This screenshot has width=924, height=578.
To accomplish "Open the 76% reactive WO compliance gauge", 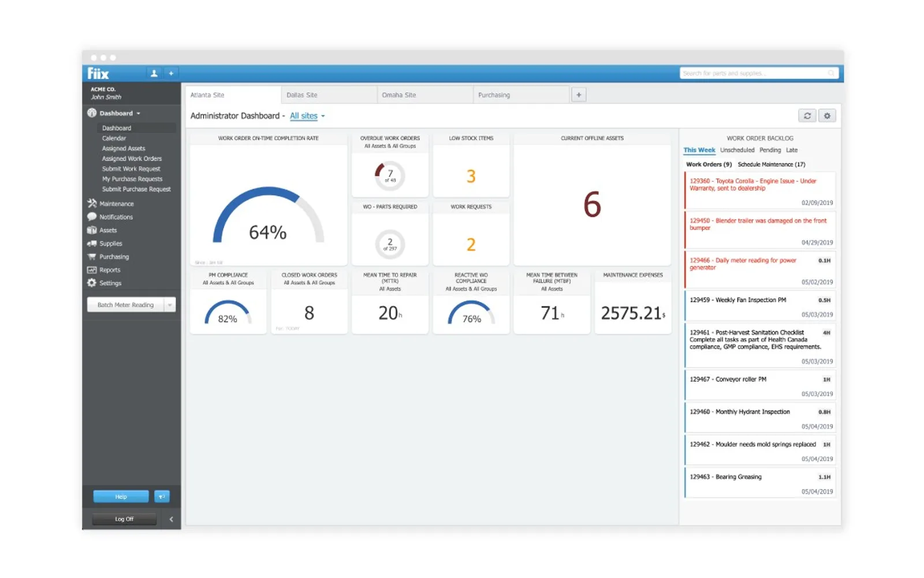I will [x=471, y=313].
